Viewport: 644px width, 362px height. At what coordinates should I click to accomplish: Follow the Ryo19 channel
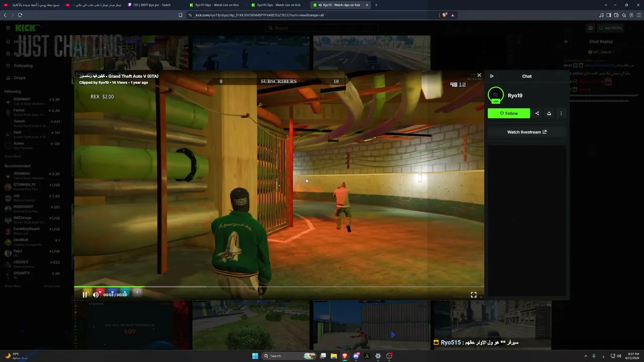[x=509, y=114]
